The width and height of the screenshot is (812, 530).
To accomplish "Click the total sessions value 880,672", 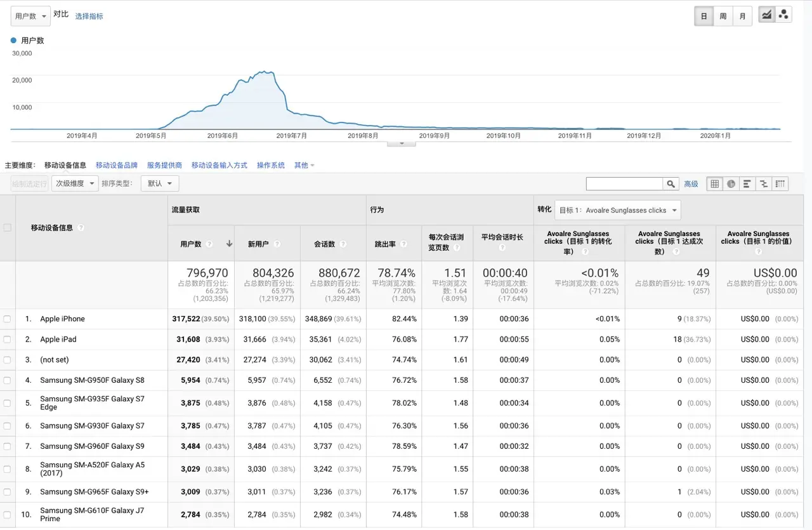I will (x=337, y=274).
